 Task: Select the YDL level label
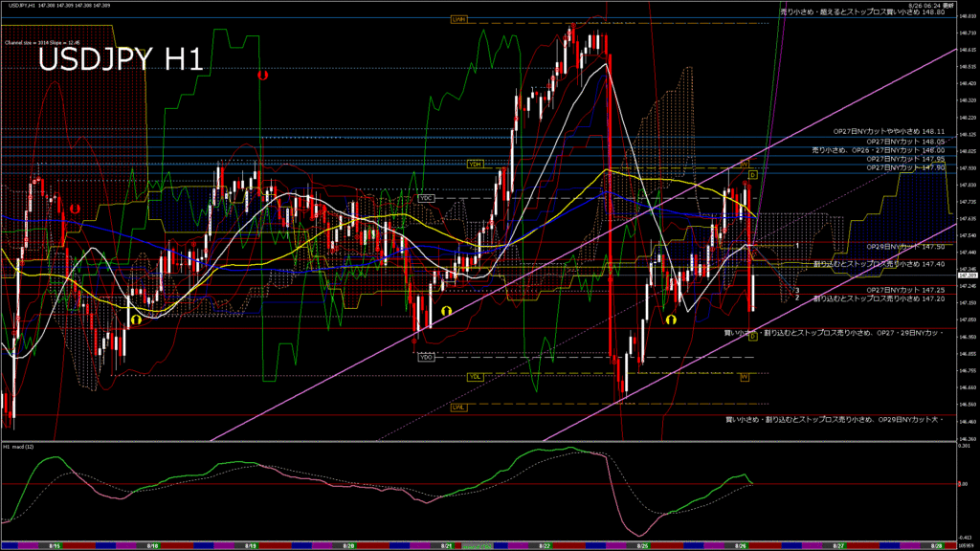pyautogui.click(x=475, y=376)
